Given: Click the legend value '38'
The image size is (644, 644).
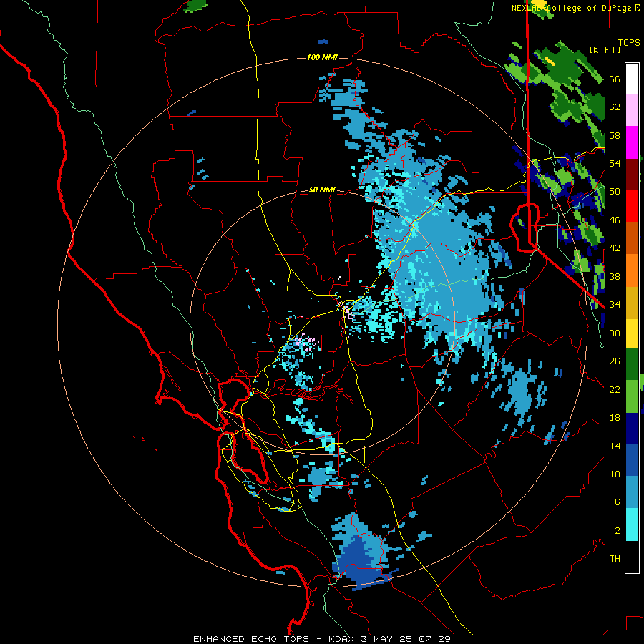Looking at the screenshot, I should click(615, 276).
